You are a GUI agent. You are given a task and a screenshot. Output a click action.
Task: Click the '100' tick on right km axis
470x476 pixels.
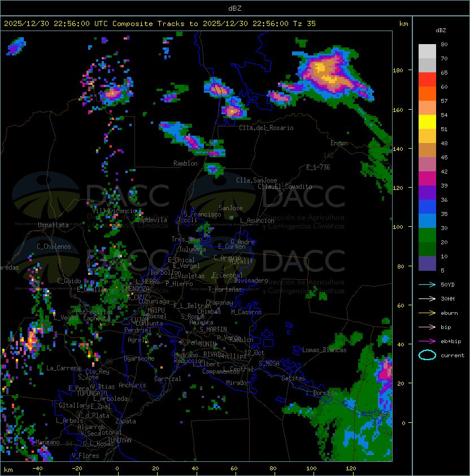pos(398,227)
